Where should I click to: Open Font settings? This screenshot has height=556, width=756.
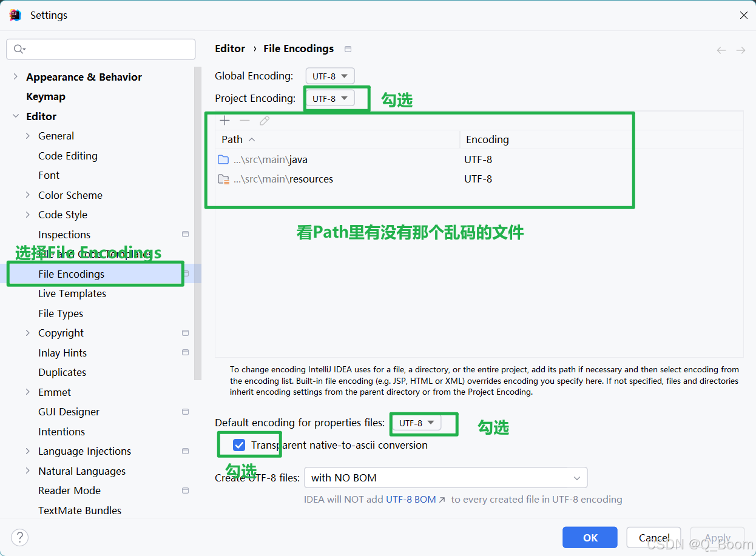coord(49,175)
